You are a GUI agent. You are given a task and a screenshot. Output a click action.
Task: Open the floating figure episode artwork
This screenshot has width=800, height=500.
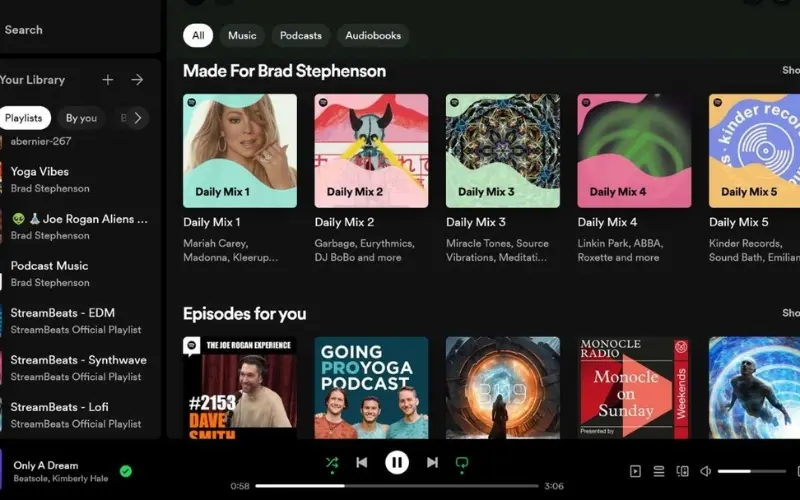(x=754, y=388)
